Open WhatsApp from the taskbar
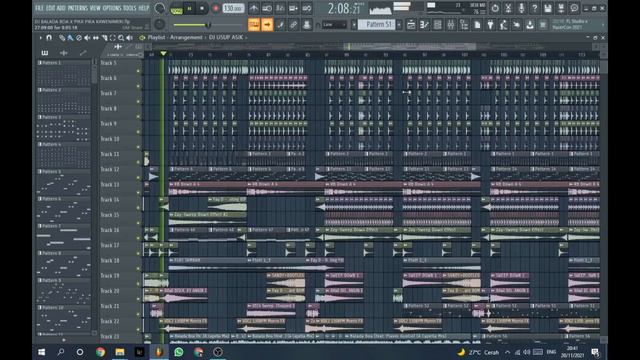The width and height of the screenshot is (640, 360). [178, 352]
